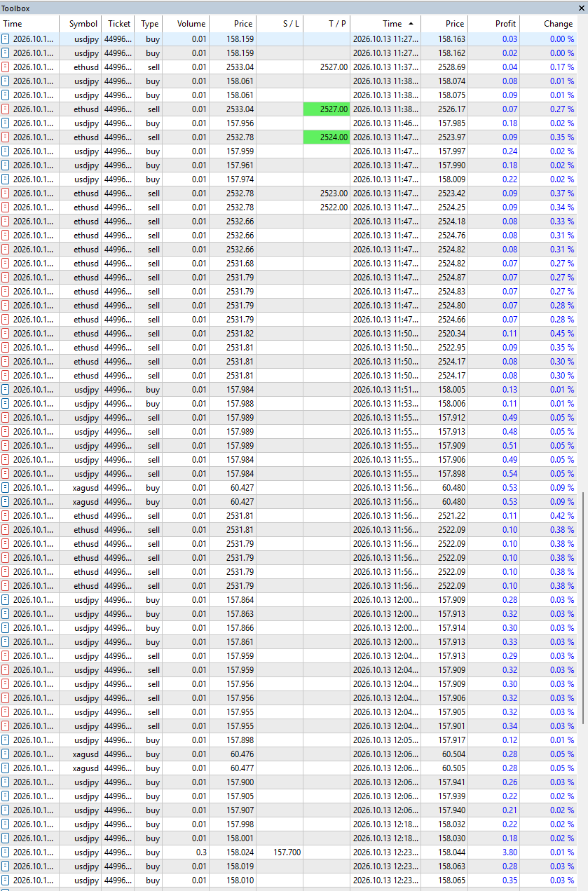Click the sell icon on the 2524.00 take-profit row
The image size is (588, 891).
coord(6,137)
